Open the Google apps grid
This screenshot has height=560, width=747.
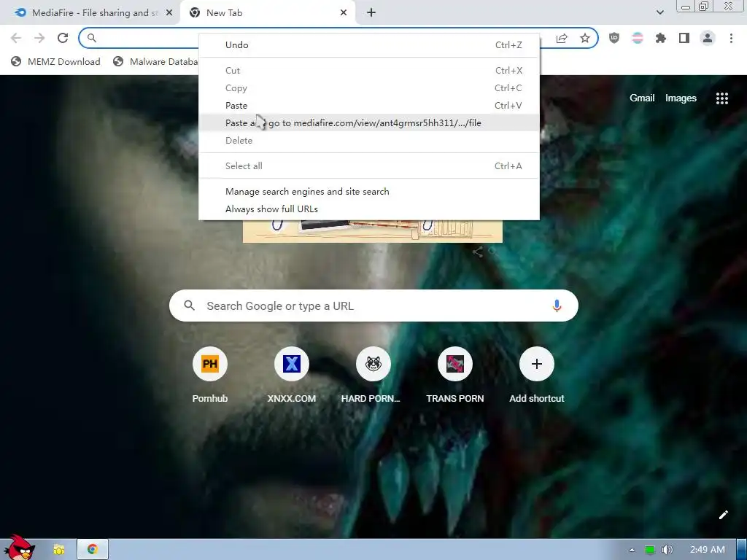pos(721,98)
